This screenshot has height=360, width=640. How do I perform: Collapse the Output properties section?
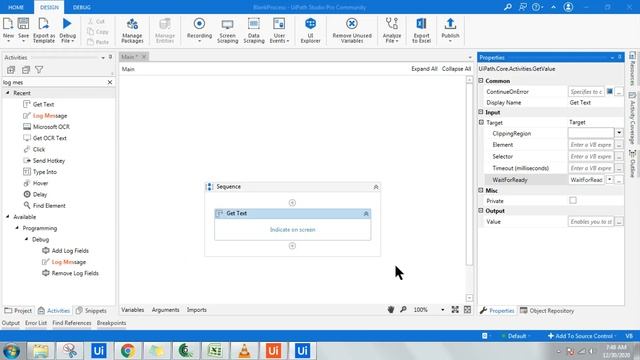[481, 211]
